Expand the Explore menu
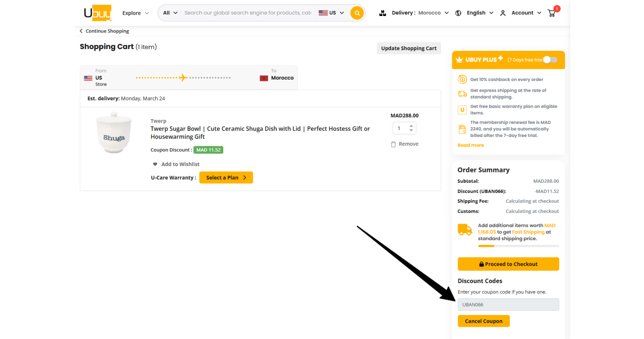This screenshot has height=339, width=644. (136, 13)
